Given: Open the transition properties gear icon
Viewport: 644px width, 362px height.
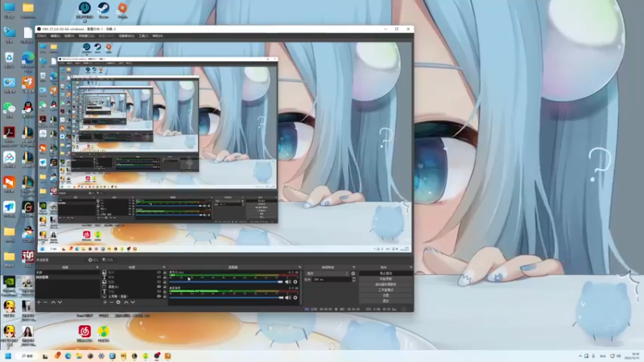Looking at the screenshot, I should coord(353,274).
